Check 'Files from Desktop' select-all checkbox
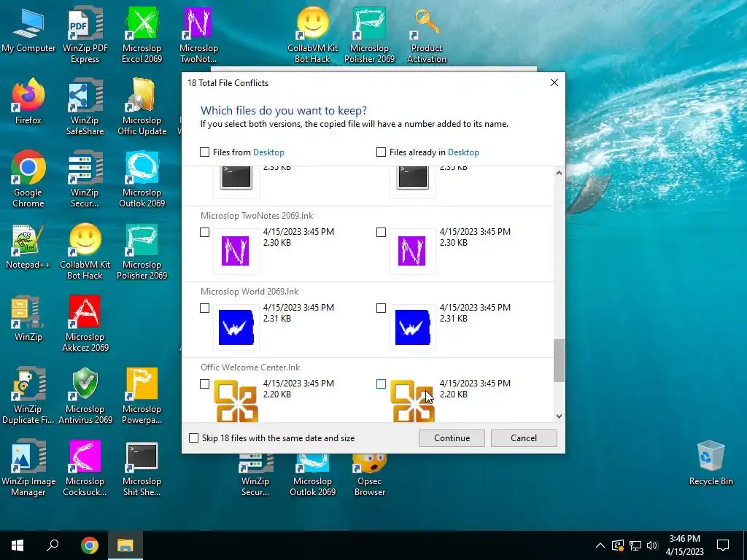 [204, 152]
